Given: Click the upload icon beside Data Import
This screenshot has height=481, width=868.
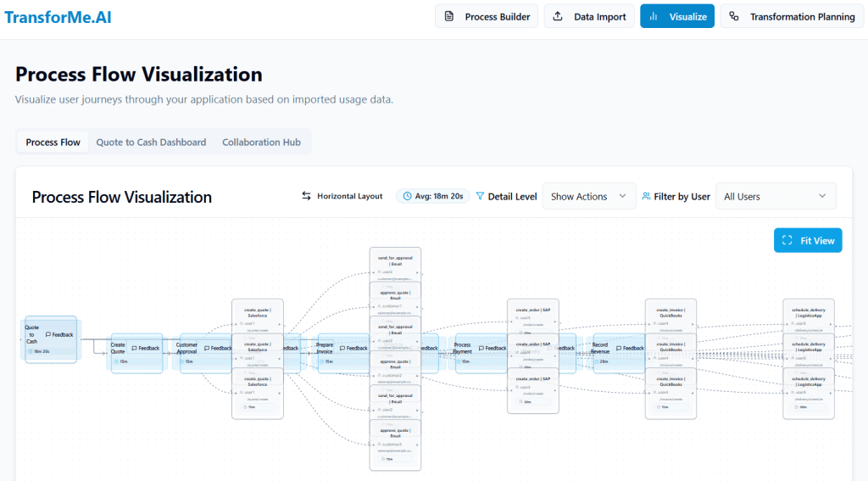Looking at the screenshot, I should tap(558, 17).
